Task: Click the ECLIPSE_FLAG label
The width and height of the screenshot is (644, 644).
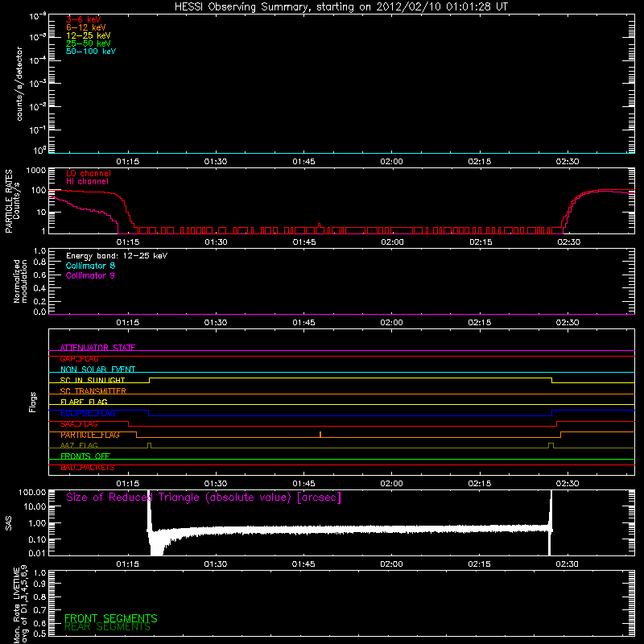Action: coord(88,413)
